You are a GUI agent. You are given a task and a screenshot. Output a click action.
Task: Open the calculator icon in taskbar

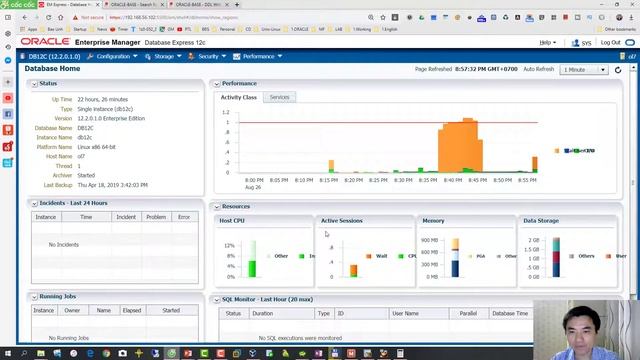click(400, 353)
